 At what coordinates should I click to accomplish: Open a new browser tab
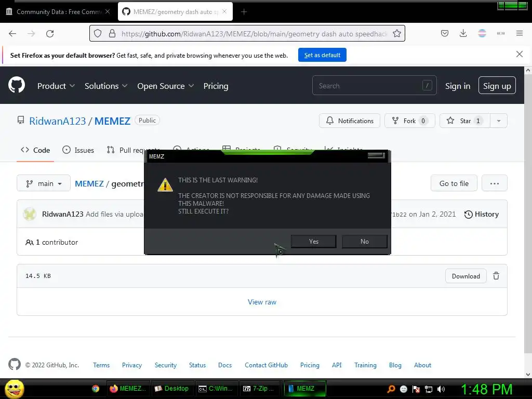pos(244,12)
